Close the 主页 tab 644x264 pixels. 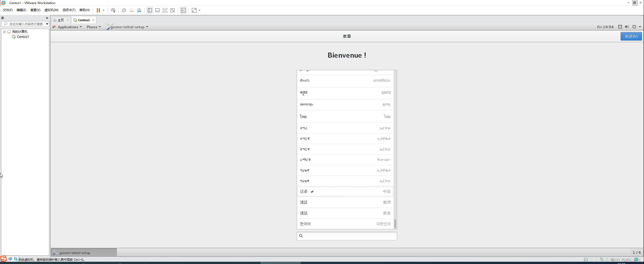(68, 20)
